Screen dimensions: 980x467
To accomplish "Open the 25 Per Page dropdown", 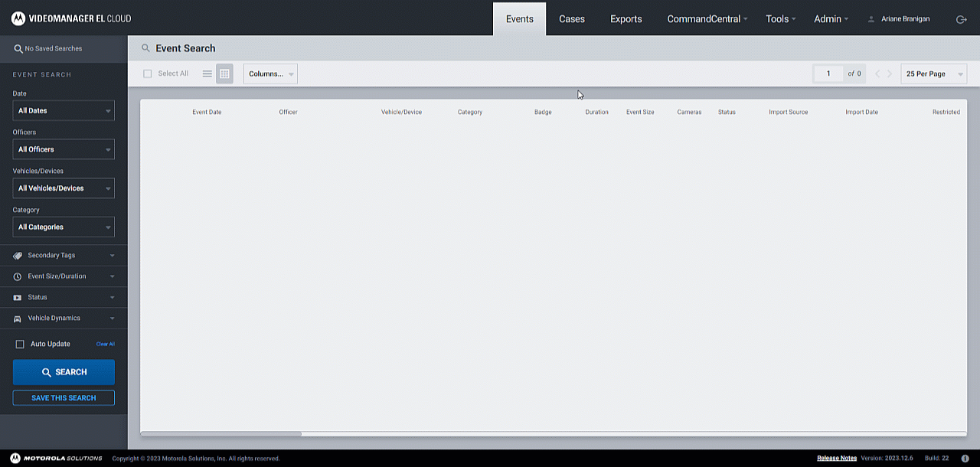I will pos(933,74).
